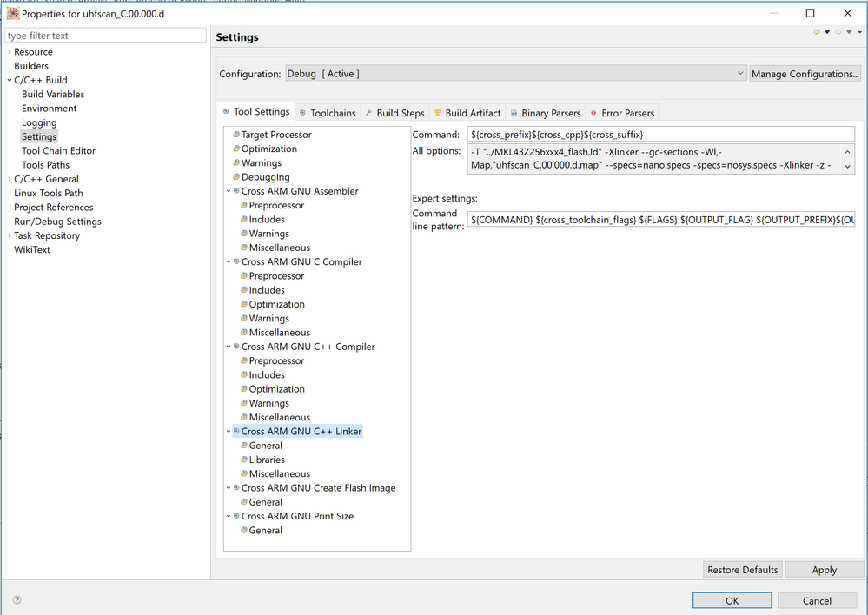Click the help question mark icon
This screenshot has height=615, width=868.
coord(17,600)
